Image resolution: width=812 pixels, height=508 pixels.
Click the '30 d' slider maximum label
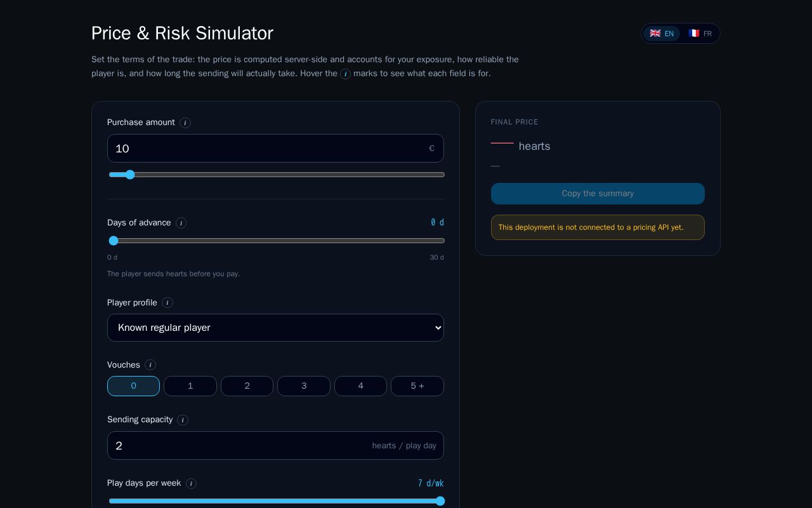tap(436, 257)
